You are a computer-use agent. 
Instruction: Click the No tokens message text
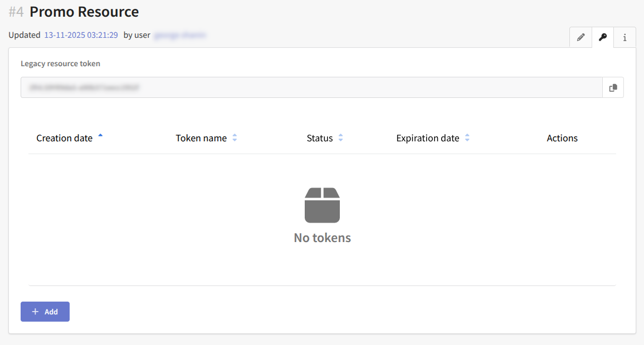coord(322,238)
